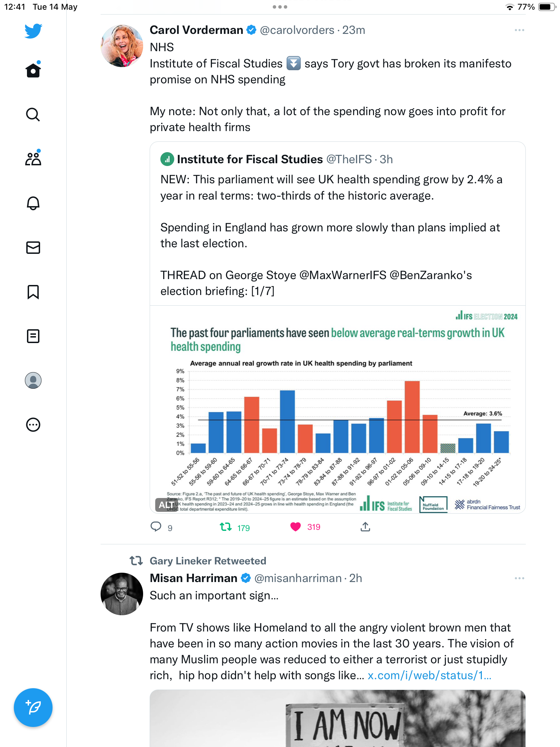Compose a new tweet with the blue button
This screenshot has width=560, height=747.
[x=33, y=708]
